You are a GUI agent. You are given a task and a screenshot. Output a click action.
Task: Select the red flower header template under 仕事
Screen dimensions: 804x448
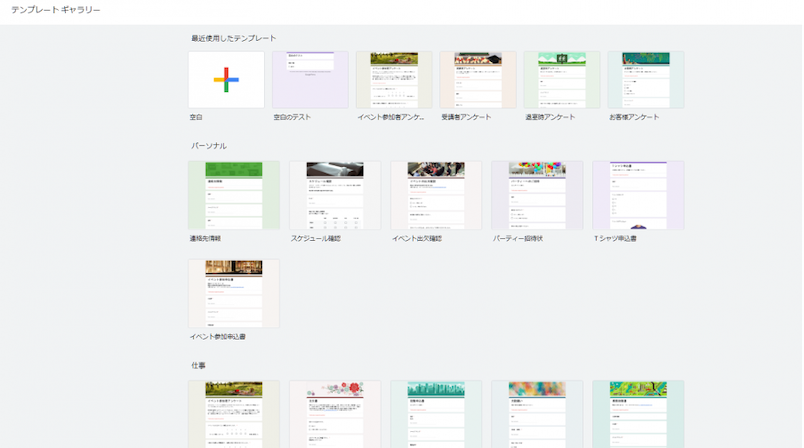click(x=335, y=414)
